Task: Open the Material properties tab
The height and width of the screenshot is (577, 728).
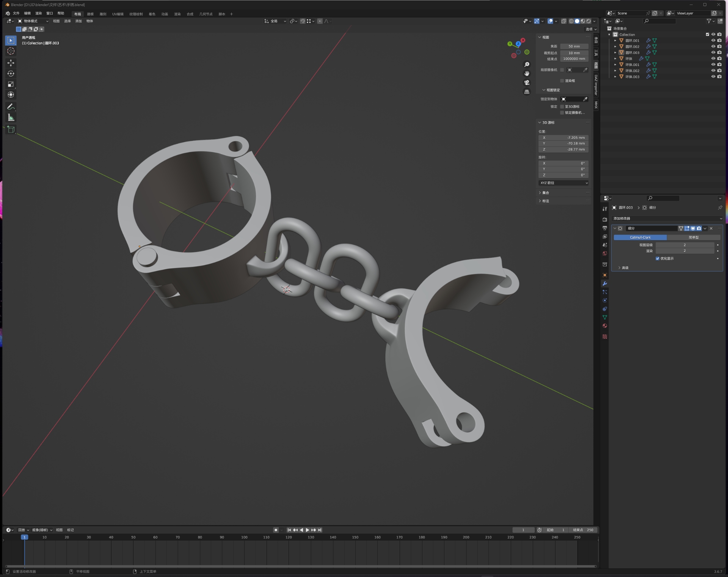Action: click(605, 326)
